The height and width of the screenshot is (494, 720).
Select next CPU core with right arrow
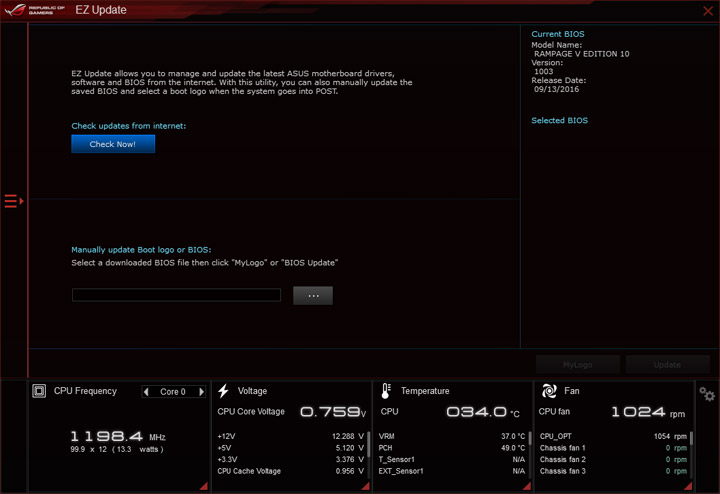(x=201, y=392)
